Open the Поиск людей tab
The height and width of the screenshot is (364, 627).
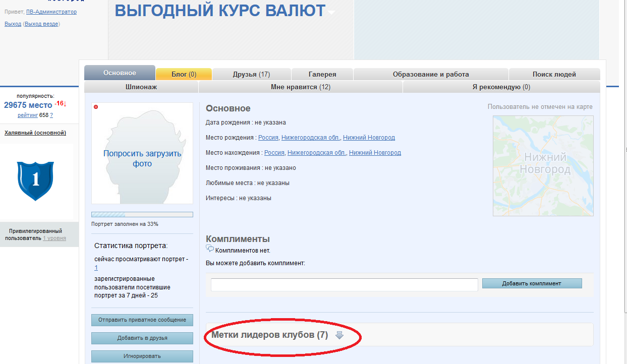pos(554,74)
